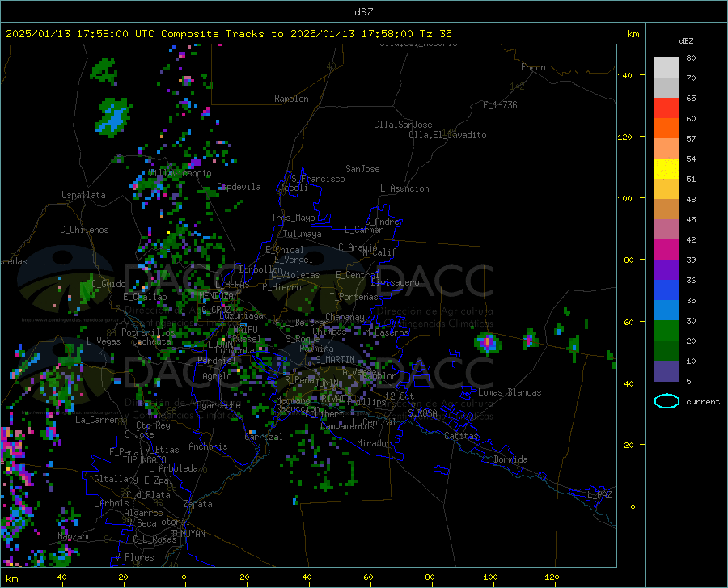Click the timestamp header text line

coord(228,34)
